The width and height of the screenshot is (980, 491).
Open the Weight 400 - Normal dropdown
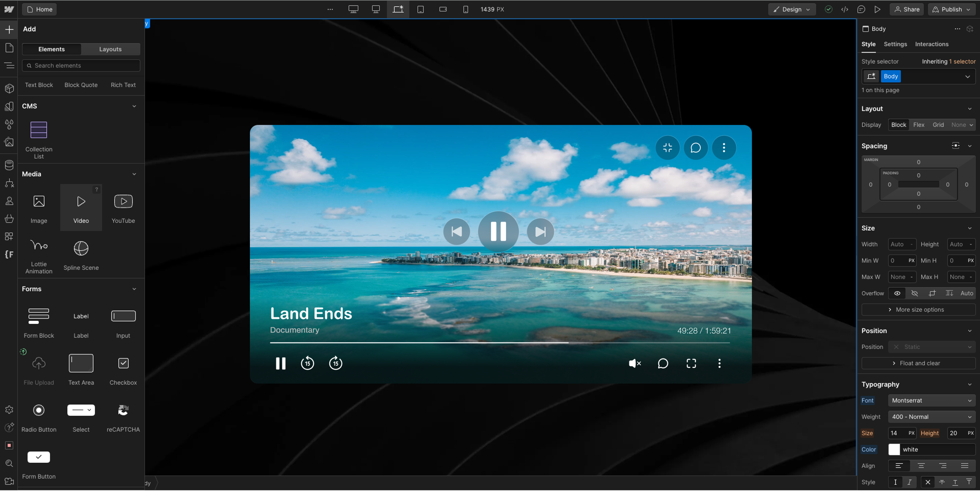pyautogui.click(x=931, y=417)
